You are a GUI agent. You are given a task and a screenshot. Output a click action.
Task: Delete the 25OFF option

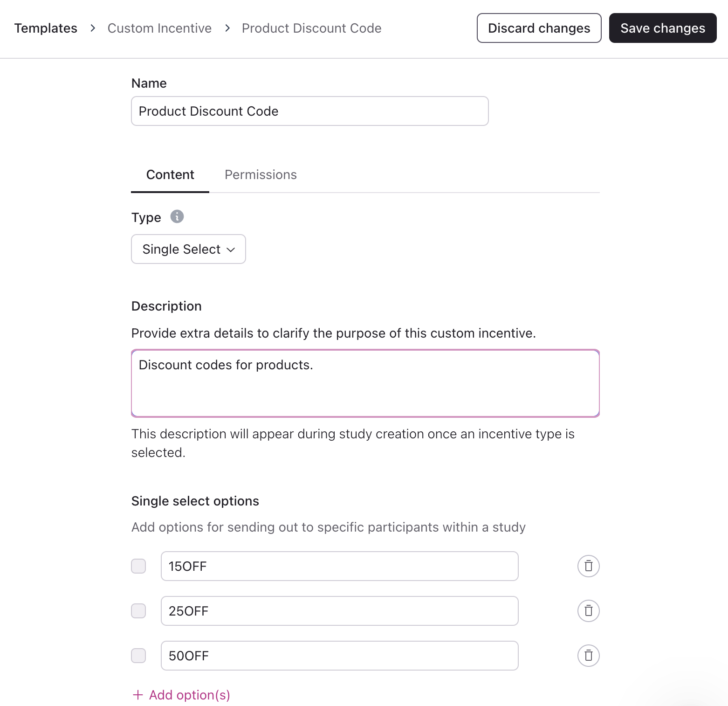click(589, 611)
